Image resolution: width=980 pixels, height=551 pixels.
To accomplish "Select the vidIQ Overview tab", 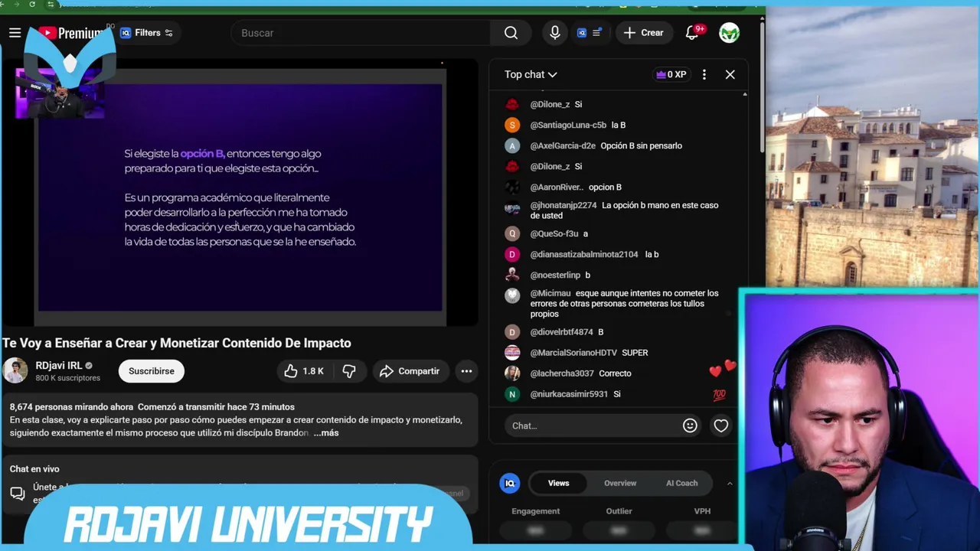I will (x=620, y=483).
